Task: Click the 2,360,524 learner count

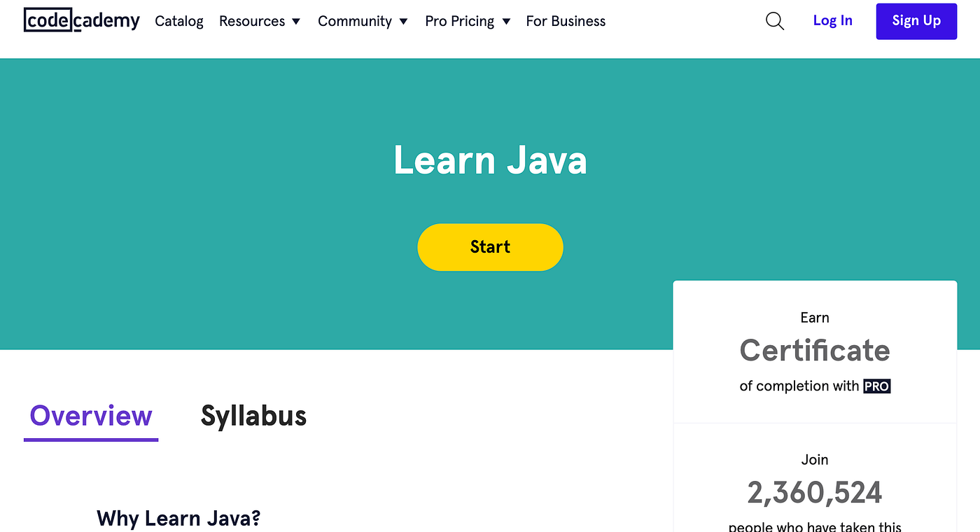Action: click(814, 492)
